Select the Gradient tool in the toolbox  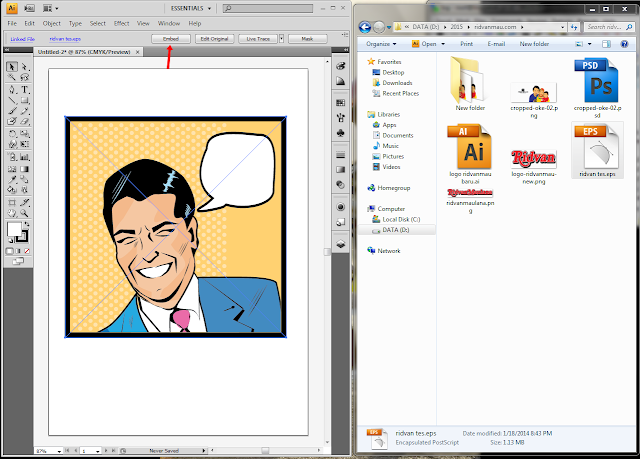click(x=24, y=169)
